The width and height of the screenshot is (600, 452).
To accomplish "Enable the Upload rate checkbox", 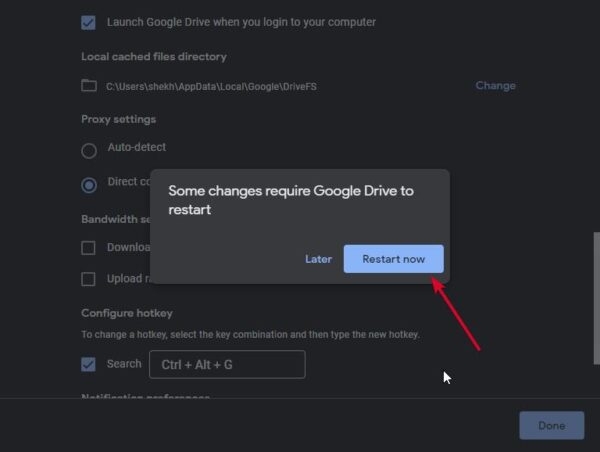I will pyautogui.click(x=89, y=279).
